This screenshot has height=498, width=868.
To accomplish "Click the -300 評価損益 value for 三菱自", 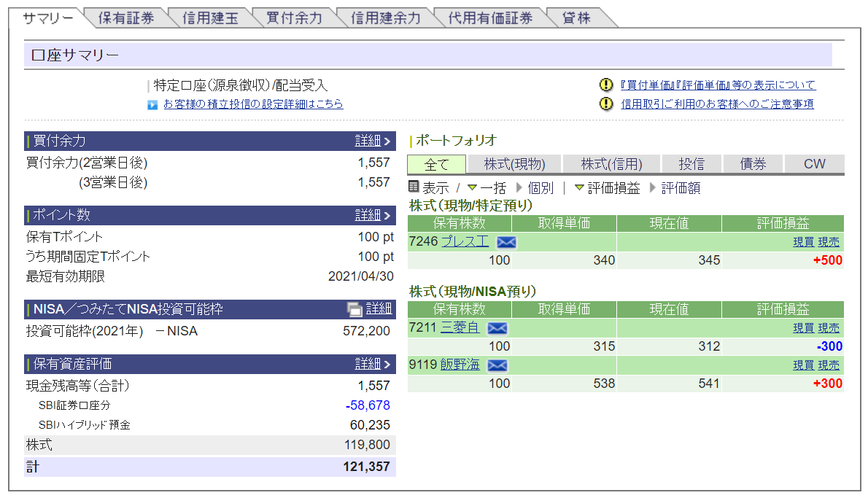I will 829,346.
